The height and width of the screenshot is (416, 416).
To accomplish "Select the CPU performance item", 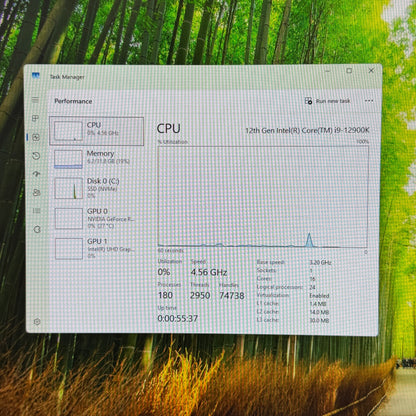I will 97,131.
